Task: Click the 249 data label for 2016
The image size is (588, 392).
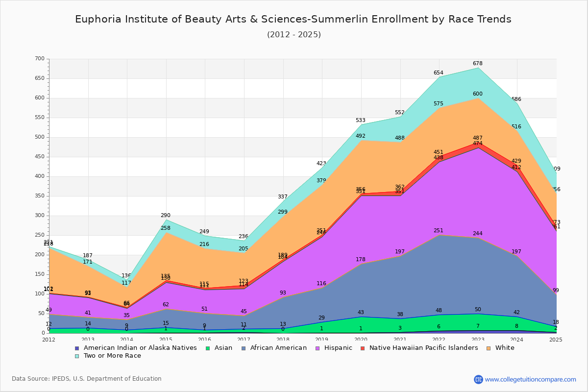Action: pos(204,232)
